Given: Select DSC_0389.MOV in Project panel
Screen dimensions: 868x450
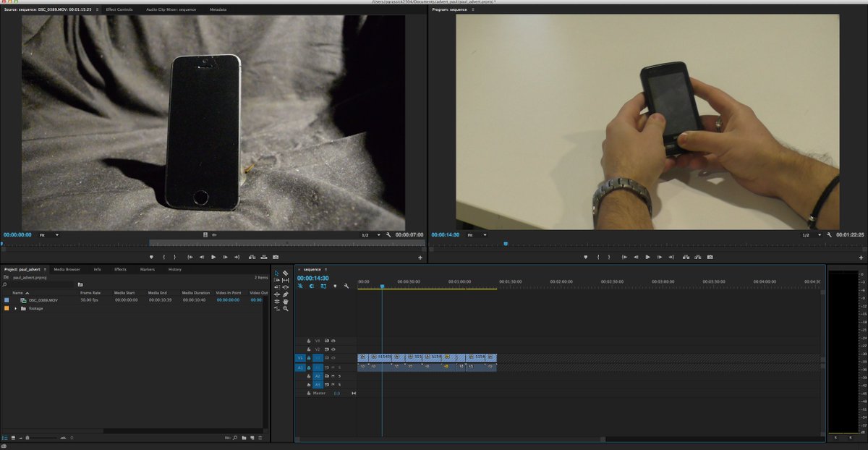Looking at the screenshot, I should [x=43, y=300].
